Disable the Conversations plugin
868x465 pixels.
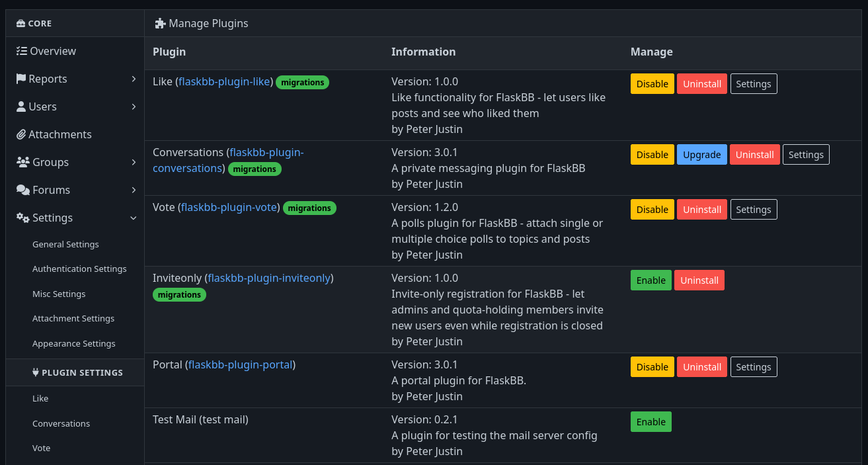(x=652, y=155)
